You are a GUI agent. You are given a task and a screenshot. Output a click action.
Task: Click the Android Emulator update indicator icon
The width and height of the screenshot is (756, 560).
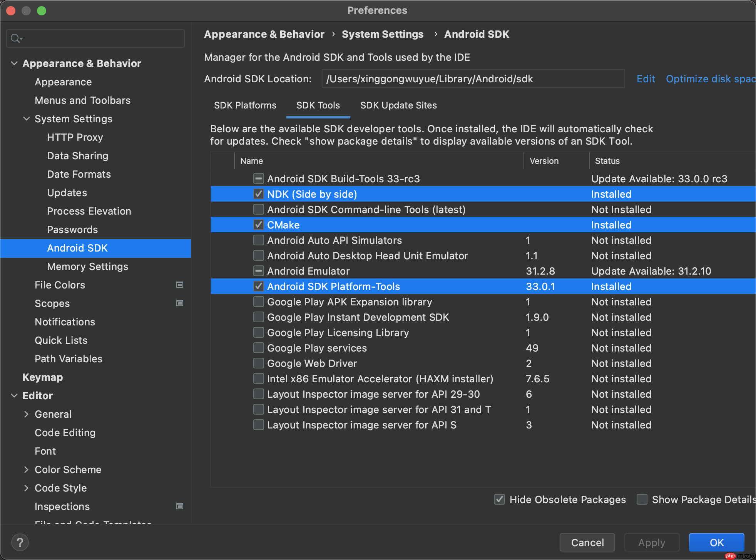coord(258,271)
